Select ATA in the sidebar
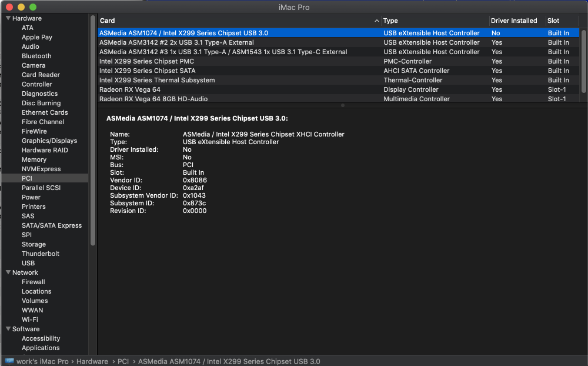Image resolution: width=588 pixels, height=366 pixels. (28, 28)
